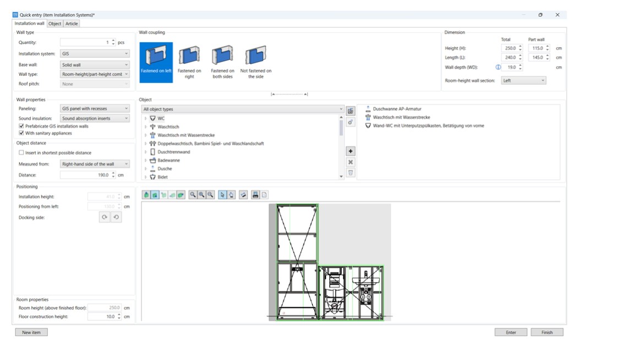The width and height of the screenshot is (644, 363).
Task: Activate the arrow pointer selection tool
Action: pos(222,195)
